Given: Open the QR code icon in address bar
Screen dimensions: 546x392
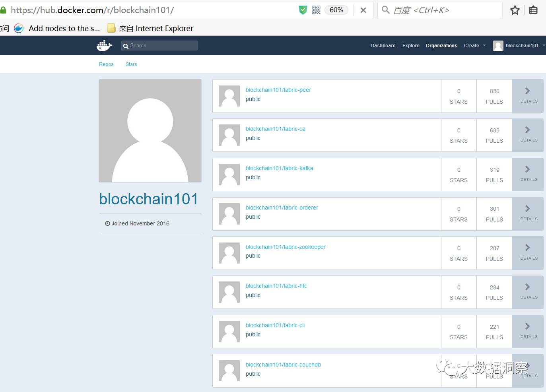Looking at the screenshot, I should click(x=316, y=10).
